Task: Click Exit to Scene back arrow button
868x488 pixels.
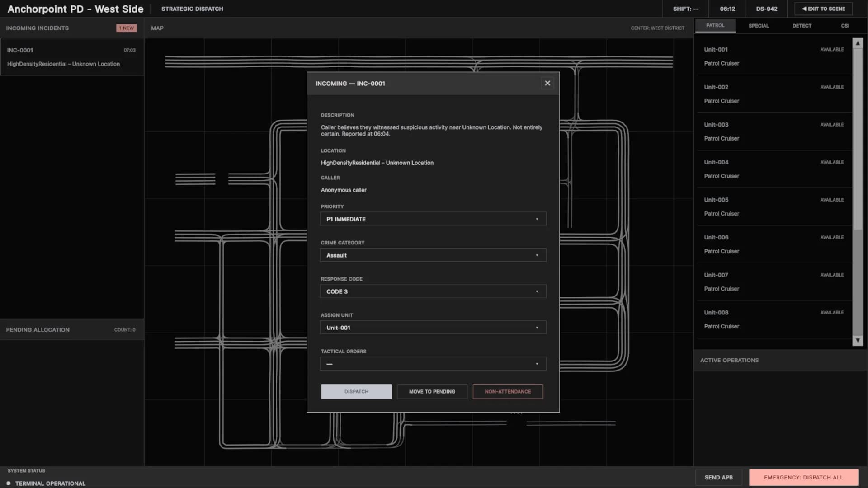Action: (x=823, y=9)
